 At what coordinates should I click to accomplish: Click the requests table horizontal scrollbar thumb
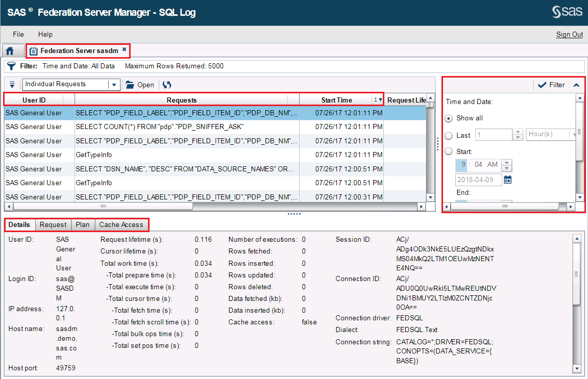coord(103,206)
